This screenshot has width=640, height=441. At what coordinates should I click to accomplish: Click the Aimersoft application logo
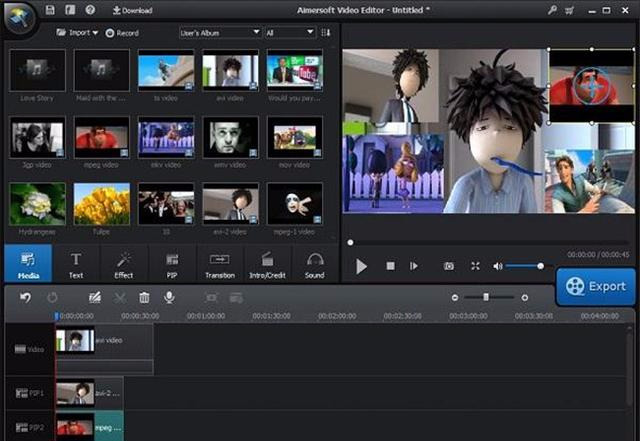tap(18, 17)
